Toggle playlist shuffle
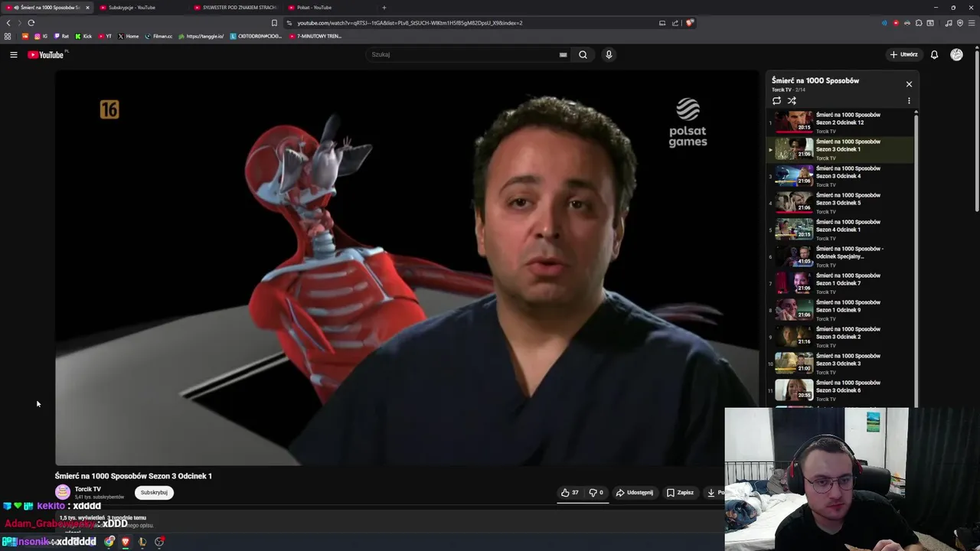Screen dimensions: 980x551 pos(792,101)
